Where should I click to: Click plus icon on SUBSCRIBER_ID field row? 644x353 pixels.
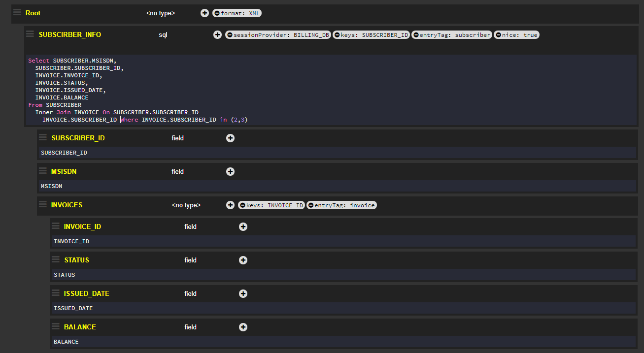click(230, 138)
